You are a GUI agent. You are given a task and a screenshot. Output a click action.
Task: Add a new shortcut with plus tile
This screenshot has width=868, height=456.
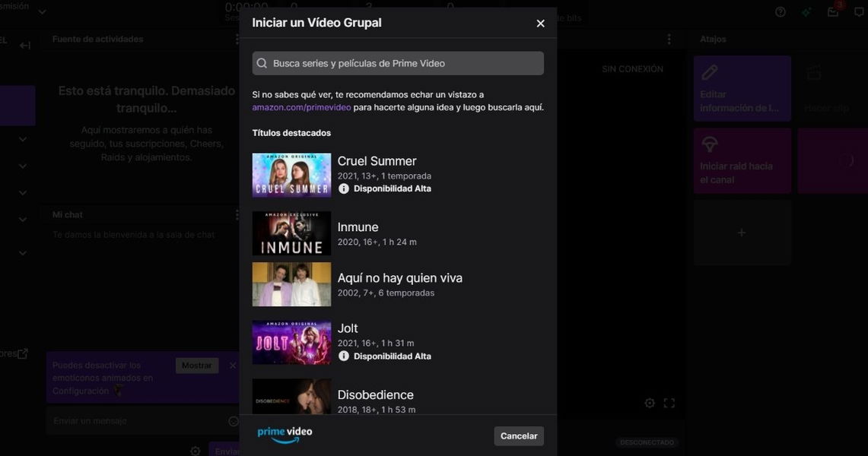(742, 233)
